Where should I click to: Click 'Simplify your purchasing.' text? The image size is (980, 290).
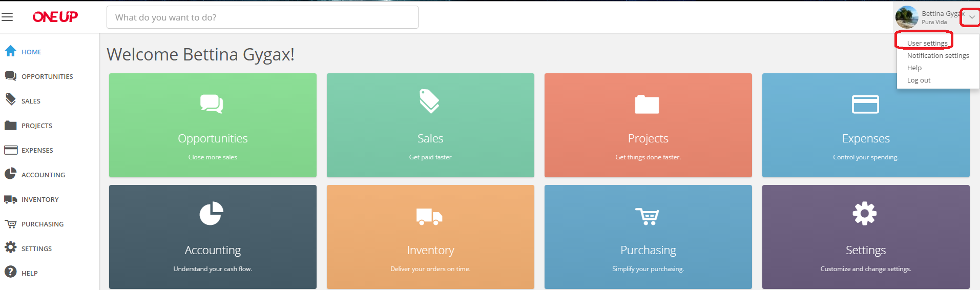[648, 269]
